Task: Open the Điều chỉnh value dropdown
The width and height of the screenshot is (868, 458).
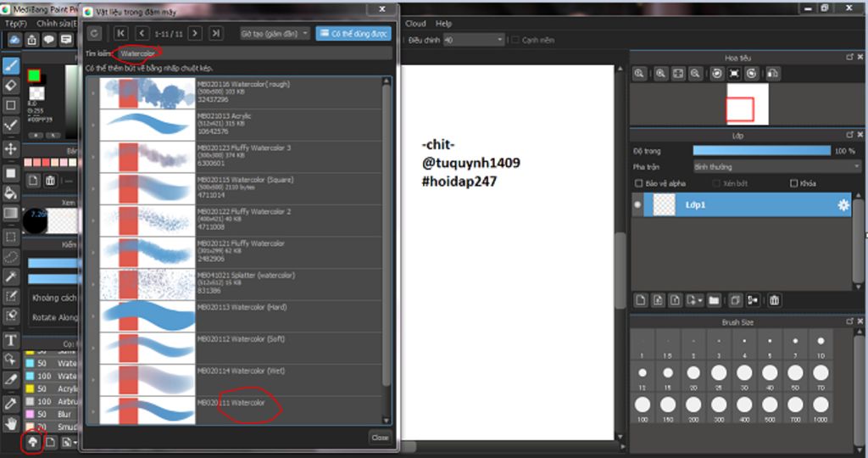Action: 474,40
